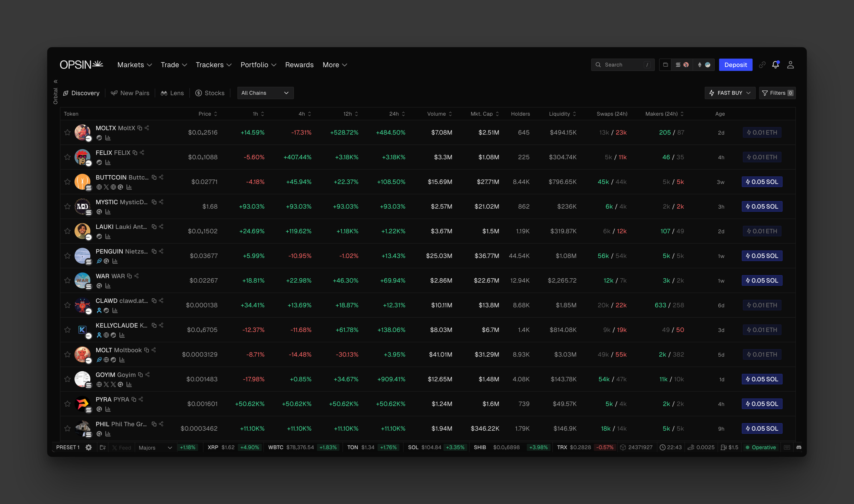Image resolution: width=854 pixels, height=504 pixels.
Task: Click the Search input field
Action: pyautogui.click(x=623, y=65)
